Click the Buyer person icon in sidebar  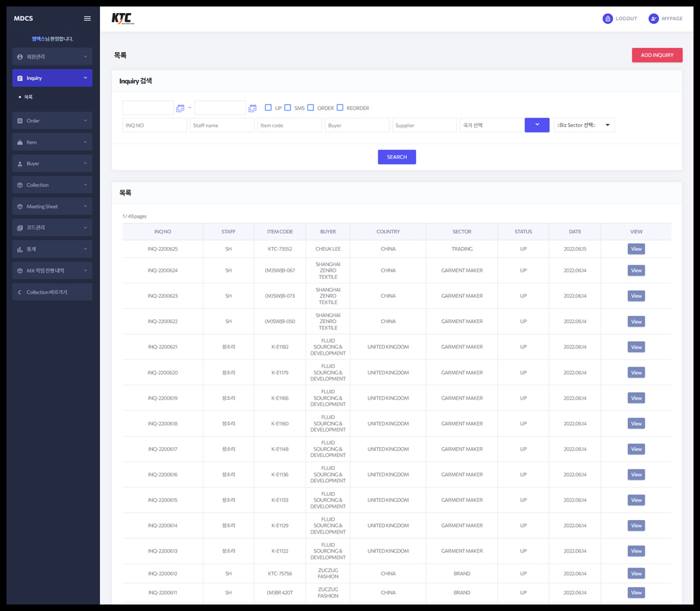pyautogui.click(x=19, y=164)
